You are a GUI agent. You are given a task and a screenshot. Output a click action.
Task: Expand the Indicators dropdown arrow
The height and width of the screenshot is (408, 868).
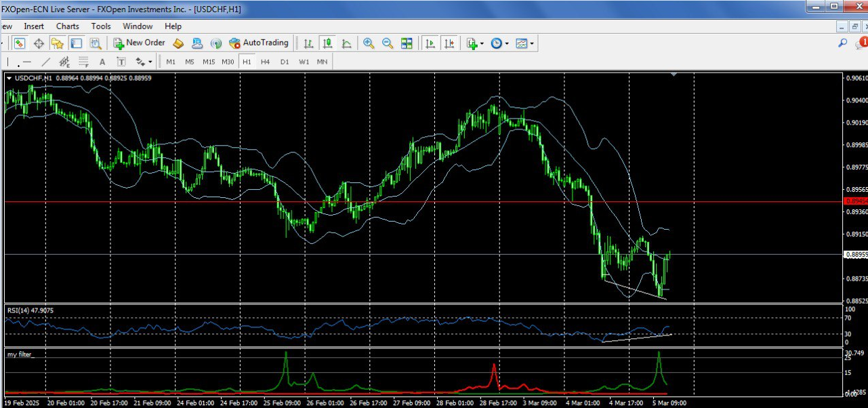[x=482, y=44]
